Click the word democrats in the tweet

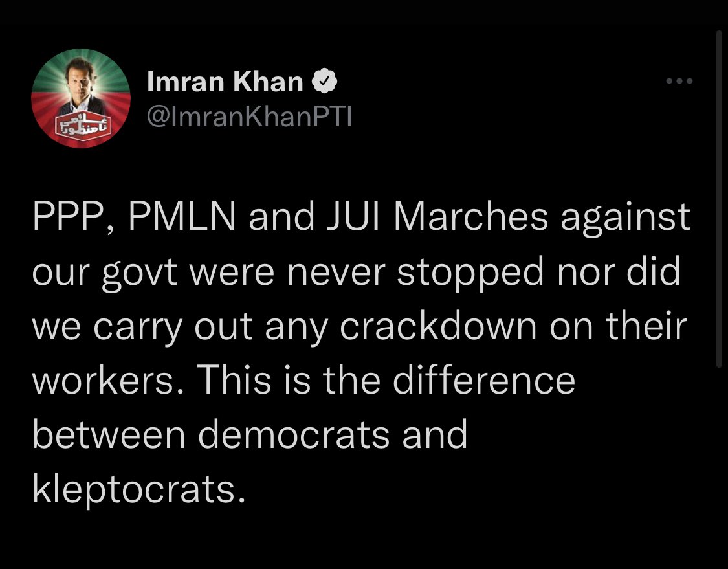click(293, 435)
